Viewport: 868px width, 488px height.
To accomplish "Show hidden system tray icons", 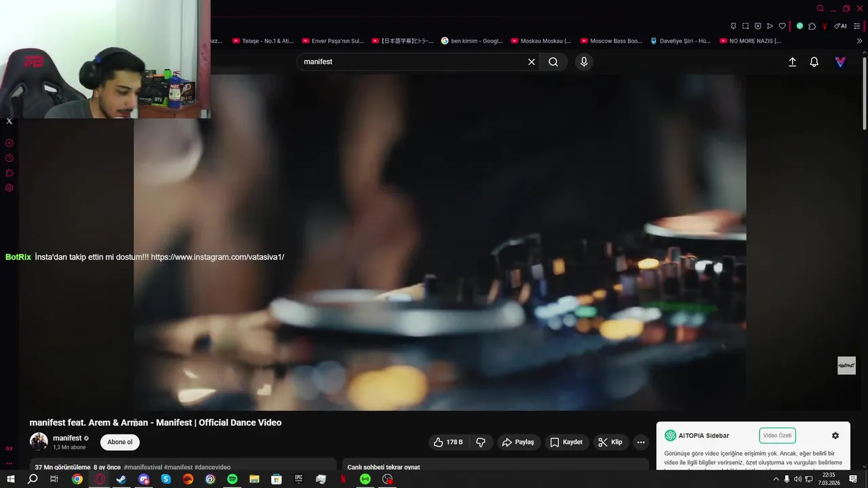I will click(x=776, y=479).
